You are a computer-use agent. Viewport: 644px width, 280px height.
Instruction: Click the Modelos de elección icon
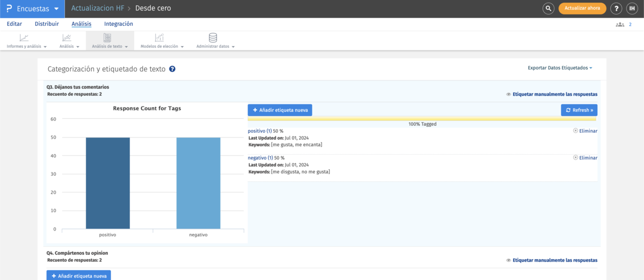click(159, 38)
